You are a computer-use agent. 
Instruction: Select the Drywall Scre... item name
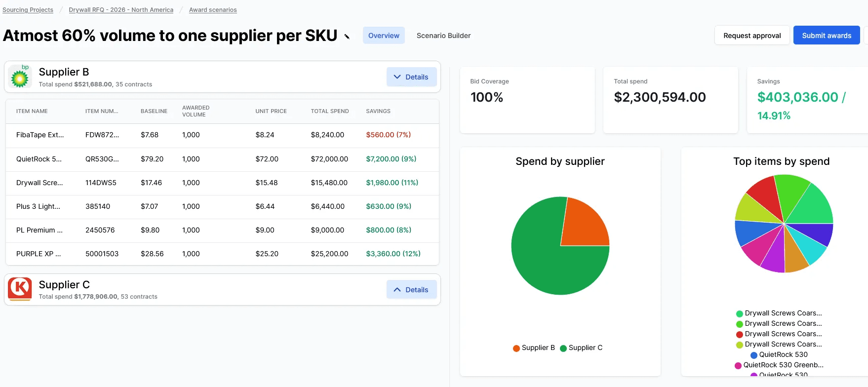point(39,183)
